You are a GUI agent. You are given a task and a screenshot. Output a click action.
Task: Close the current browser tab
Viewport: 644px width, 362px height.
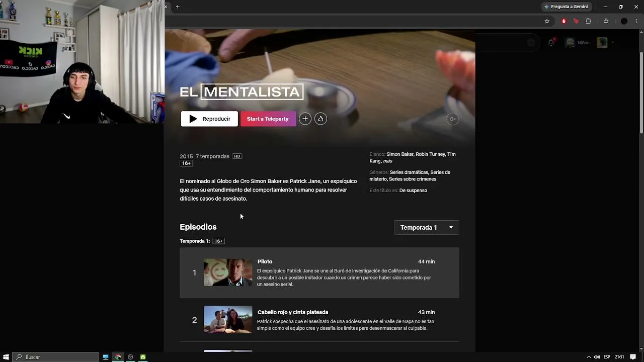pyautogui.click(x=166, y=7)
